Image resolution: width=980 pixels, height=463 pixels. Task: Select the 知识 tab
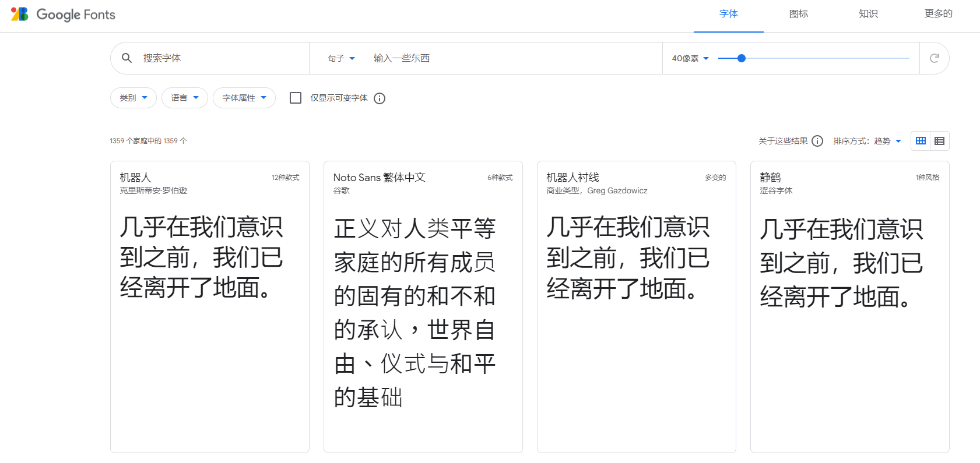[869, 14]
